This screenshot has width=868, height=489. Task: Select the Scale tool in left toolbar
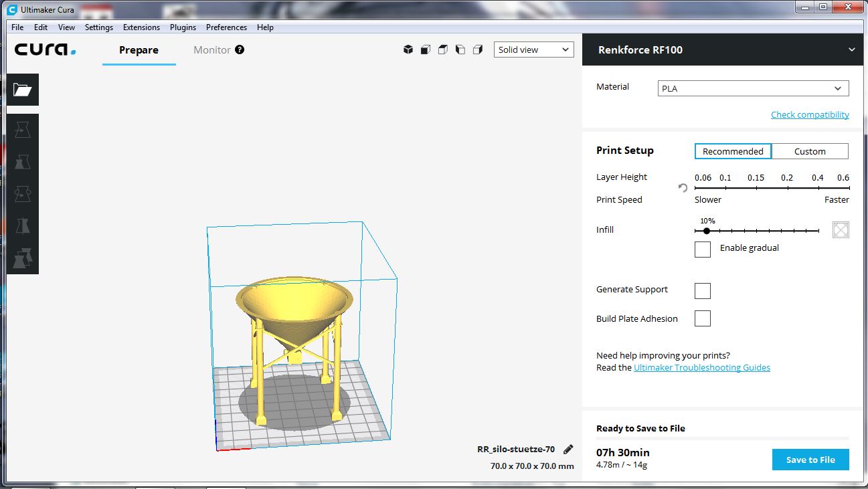click(x=22, y=162)
